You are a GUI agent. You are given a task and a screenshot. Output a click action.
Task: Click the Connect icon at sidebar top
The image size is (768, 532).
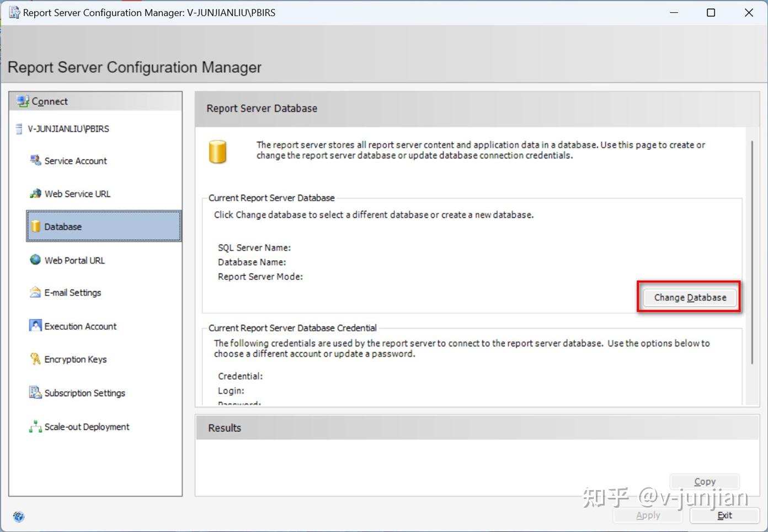(x=22, y=101)
